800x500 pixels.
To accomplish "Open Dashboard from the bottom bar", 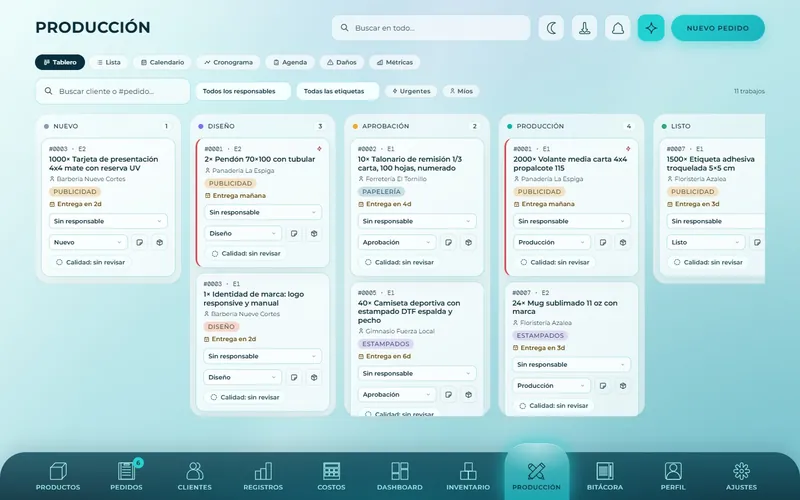I will click(399, 476).
